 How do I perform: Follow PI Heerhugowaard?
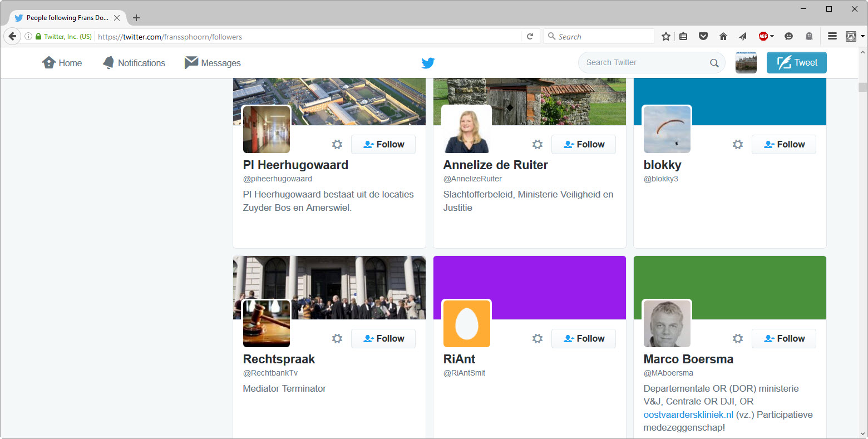[383, 145]
